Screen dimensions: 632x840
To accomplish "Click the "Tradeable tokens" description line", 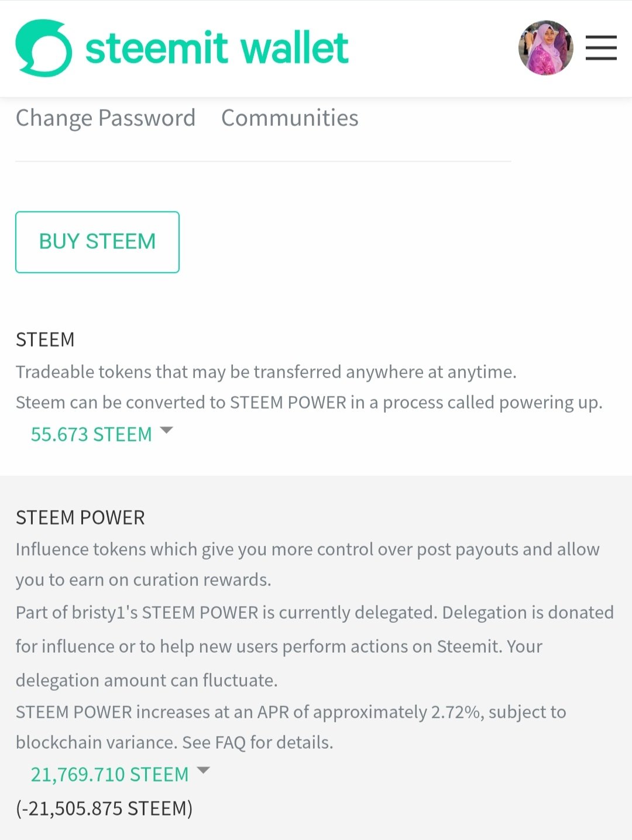I will click(266, 372).
